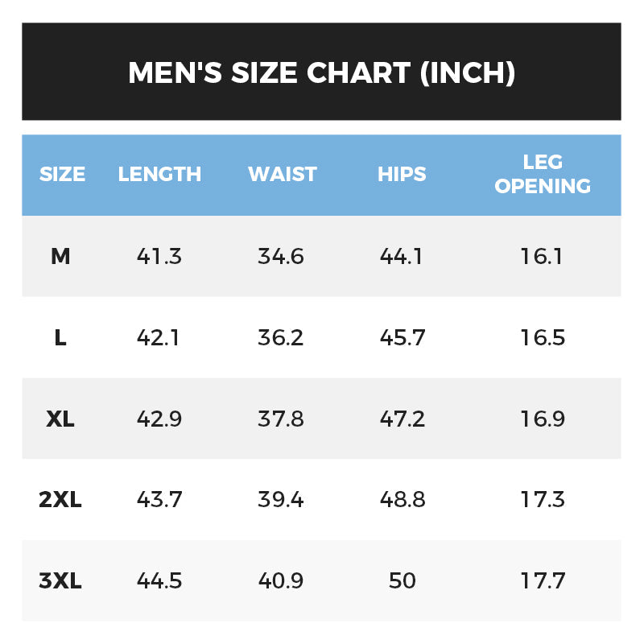Select the SIZE column header

(62, 174)
